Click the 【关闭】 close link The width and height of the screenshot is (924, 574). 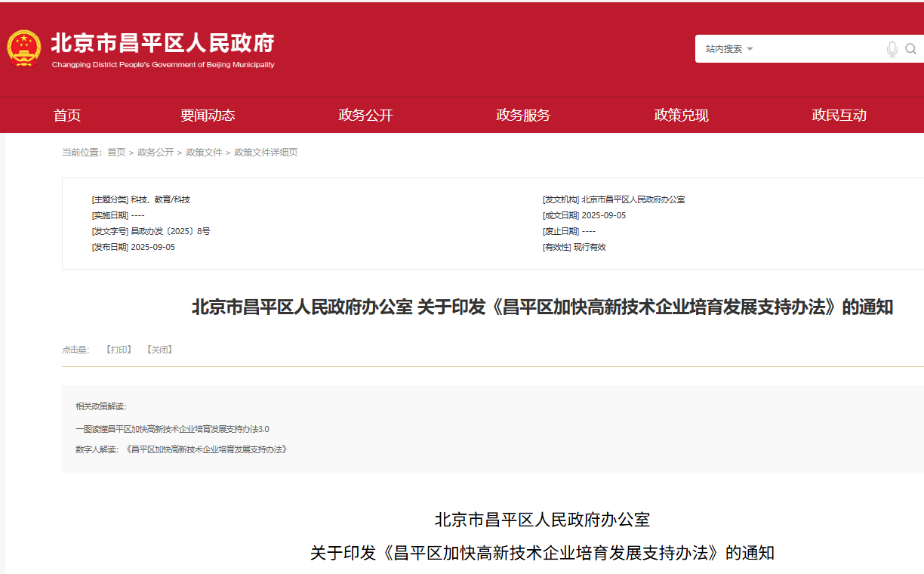tap(159, 349)
